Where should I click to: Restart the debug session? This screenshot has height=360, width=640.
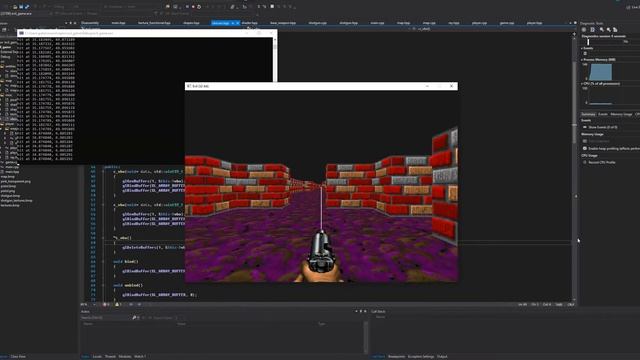click(x=199, y=7)
